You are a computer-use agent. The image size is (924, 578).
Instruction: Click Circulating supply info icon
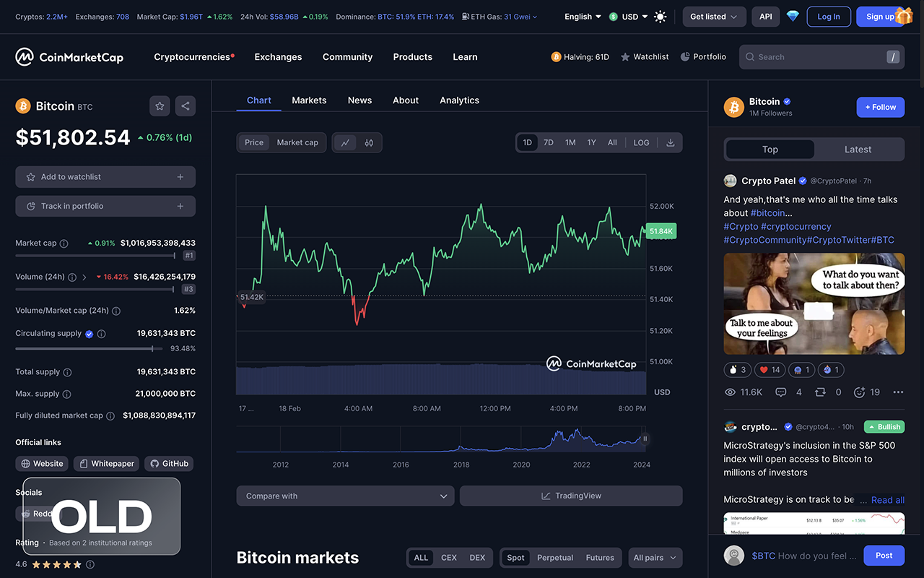point(102,334)
